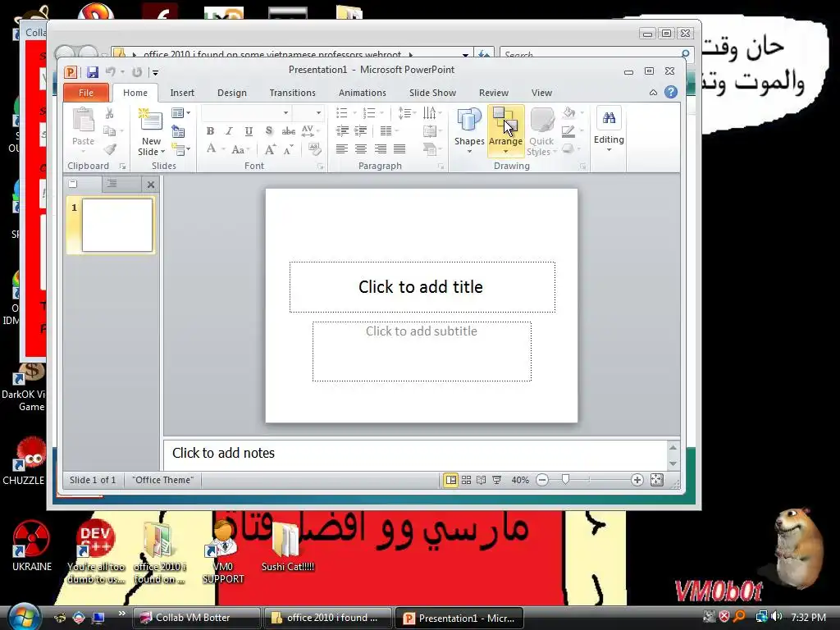Switch to Collab VM Botter taskbar button

(x=197, y=618)
